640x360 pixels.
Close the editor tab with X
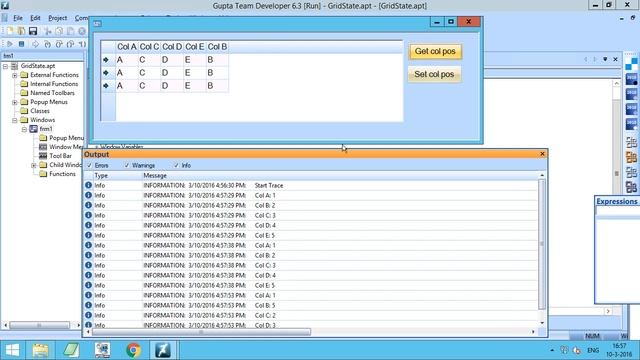pos(616,59)
